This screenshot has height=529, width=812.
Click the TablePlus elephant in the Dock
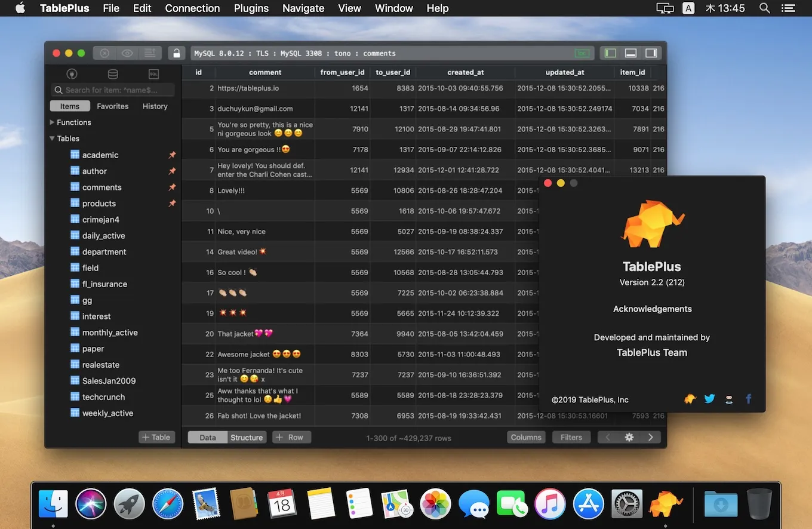pyautogui.click(x=666, y=504)
